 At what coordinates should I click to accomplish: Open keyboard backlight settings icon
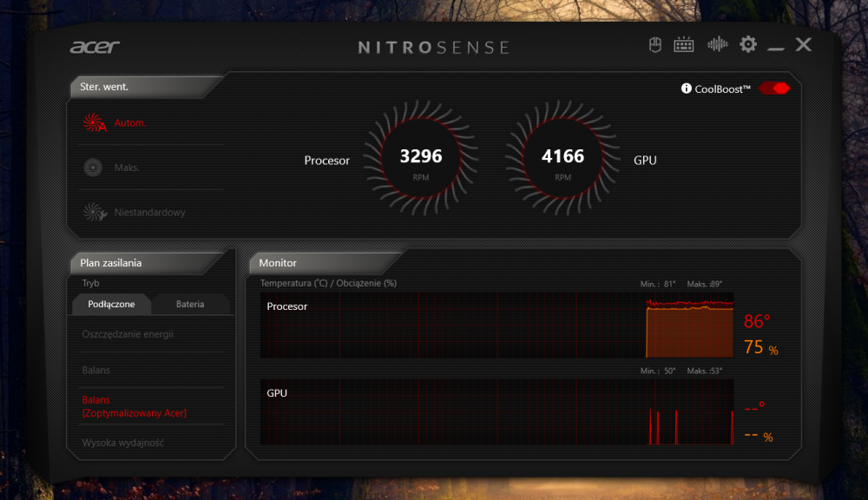[684, 44]
